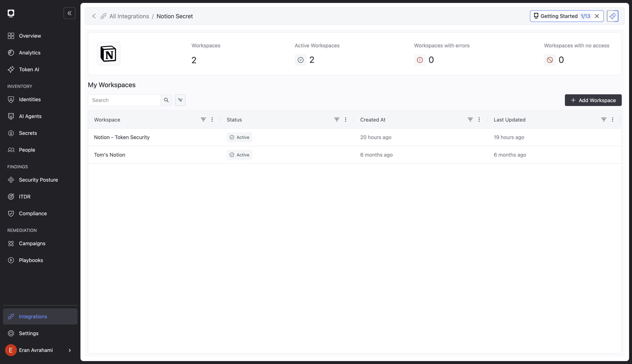Click the Token Security logo

coord(11,13)
